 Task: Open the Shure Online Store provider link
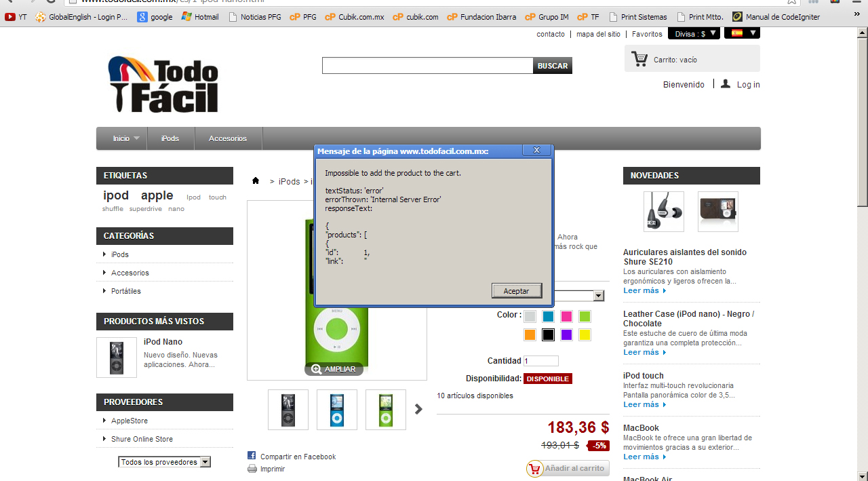click(x=142, y=439)
